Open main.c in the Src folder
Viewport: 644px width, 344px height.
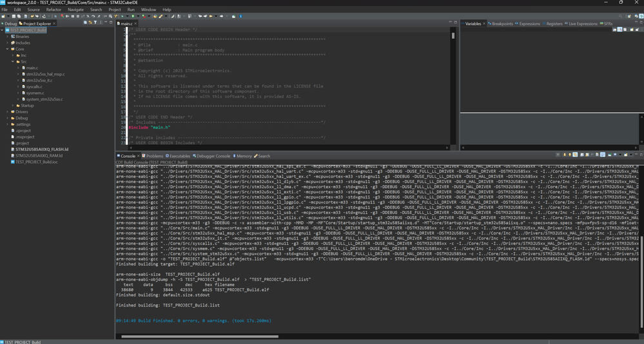[x=32, y=68]
